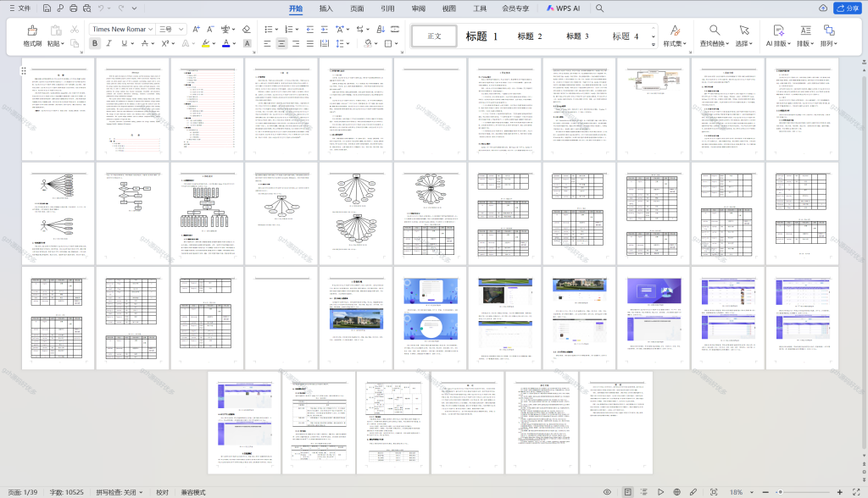The height and width of the screenshot is (498, 868).
Task: Expand the bullet list dropdown arrow
Action: click(276, 30)
